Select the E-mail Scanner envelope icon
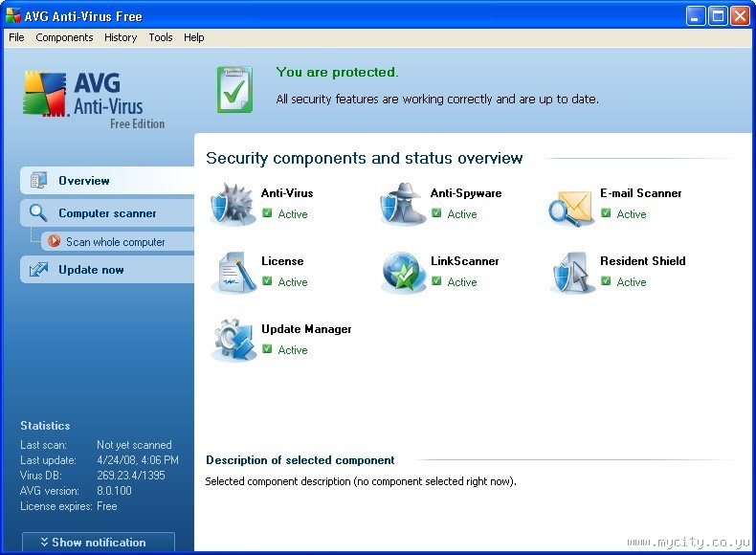 (x=571, y=209)
